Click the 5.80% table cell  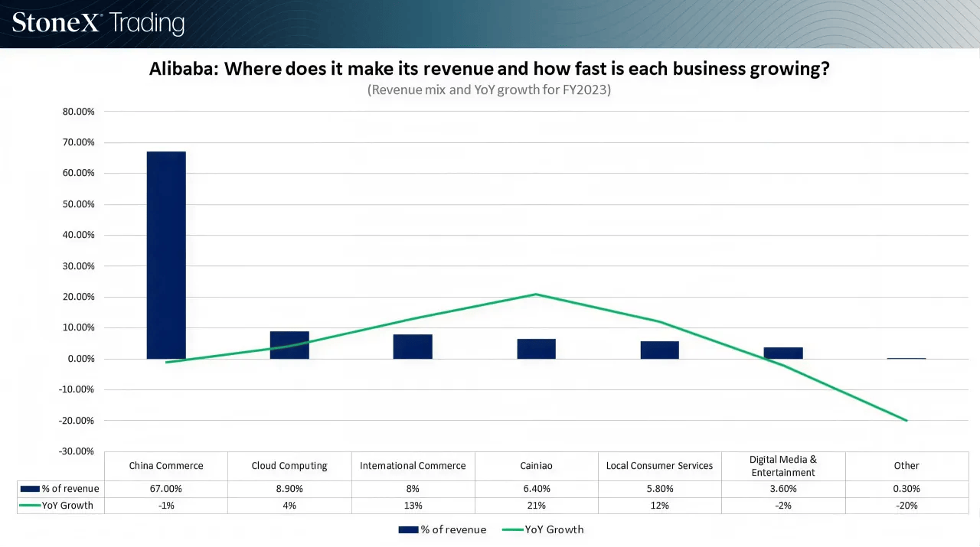point(659,489)
